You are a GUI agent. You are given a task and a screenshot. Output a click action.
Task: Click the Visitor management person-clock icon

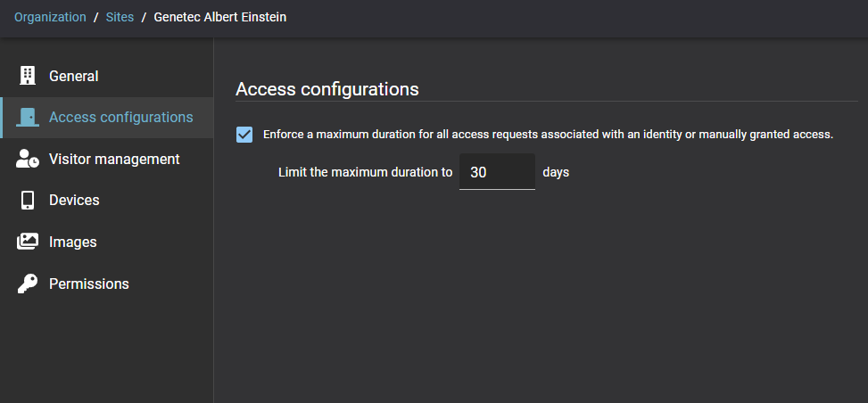tap(28, 160)
